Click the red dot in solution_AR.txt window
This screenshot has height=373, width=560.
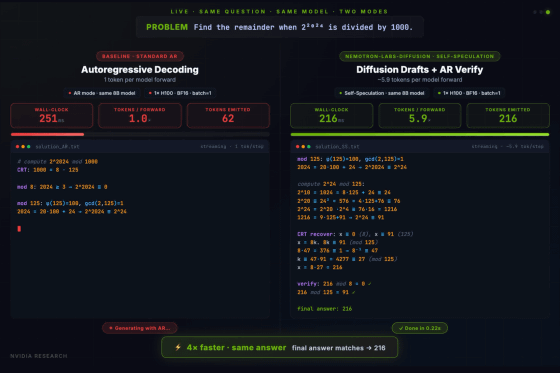point(18,146)
